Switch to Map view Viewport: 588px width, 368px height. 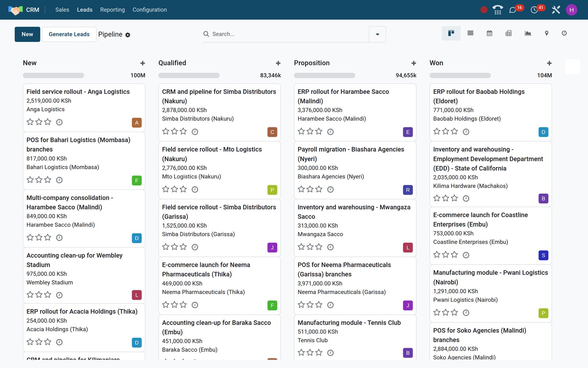pos(546,33)
